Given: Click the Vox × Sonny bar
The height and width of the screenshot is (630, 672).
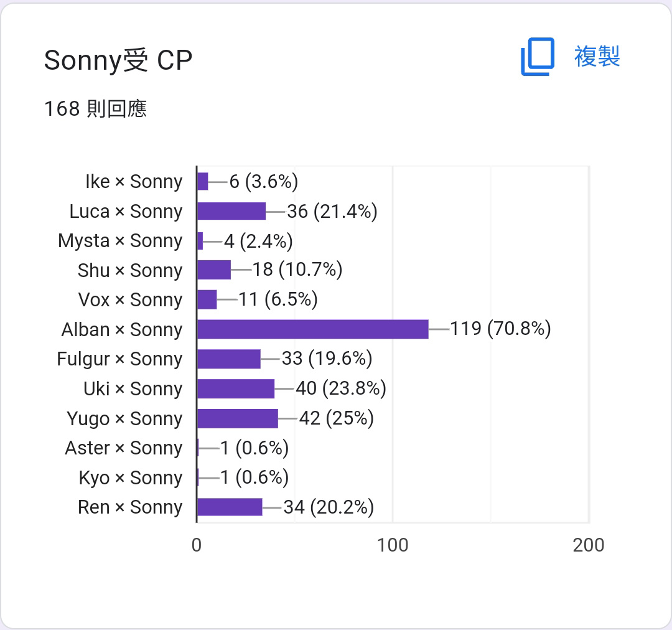Looking at the screenshot, I should 207,299.
